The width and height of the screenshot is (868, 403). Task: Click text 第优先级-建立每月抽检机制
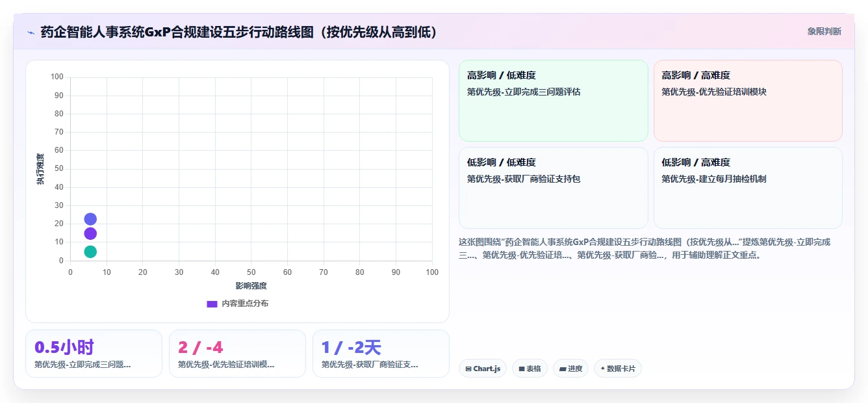(714, 179)
